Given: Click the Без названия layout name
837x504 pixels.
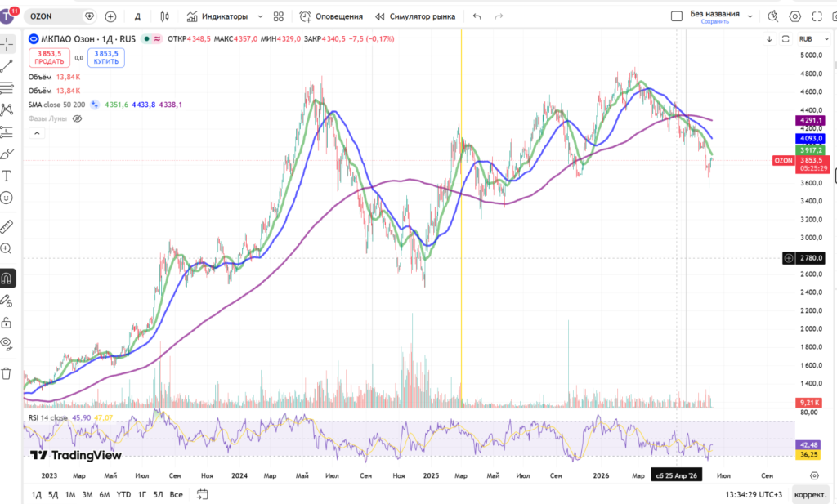Looking at the screenshot, I should tap(714, 13).
